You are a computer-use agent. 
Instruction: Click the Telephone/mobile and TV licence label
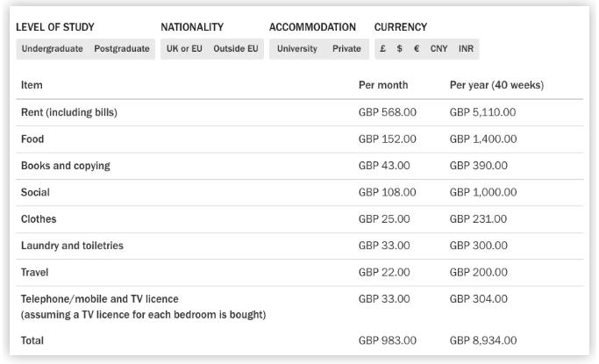pyautogui.click(x=99, y=299)
